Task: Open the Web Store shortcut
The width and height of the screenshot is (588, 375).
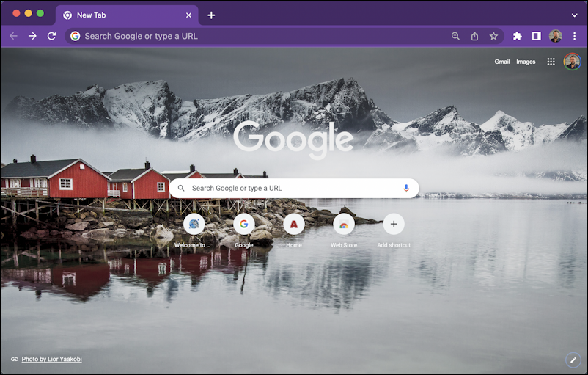Action: pos(344,230)
